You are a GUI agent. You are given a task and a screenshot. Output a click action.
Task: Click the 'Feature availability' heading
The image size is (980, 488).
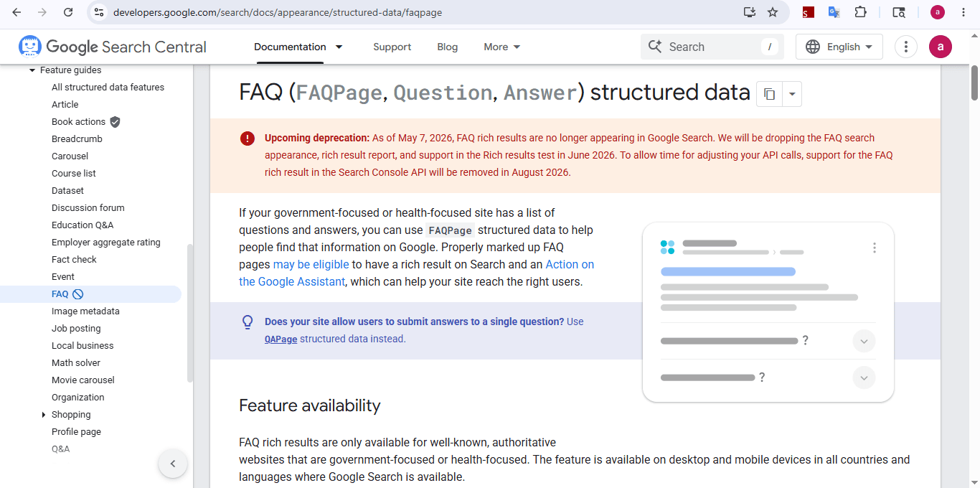(310, 405)
